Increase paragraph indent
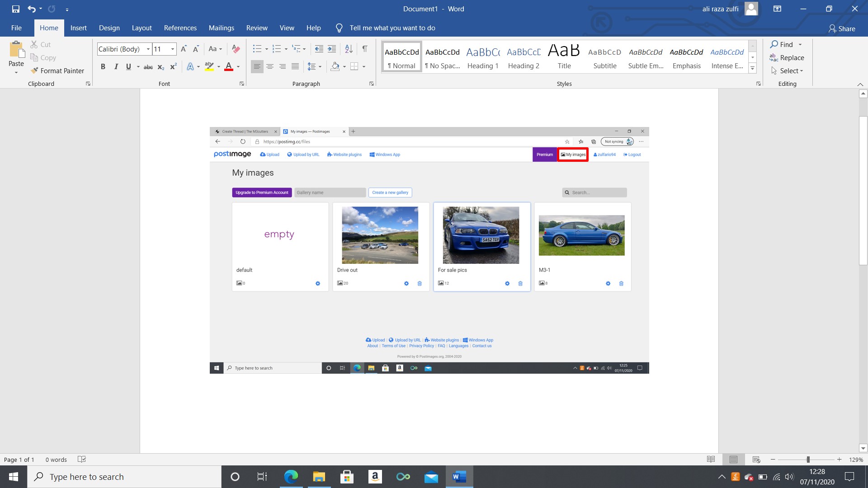The width and height of the screenshot is (868, 488). pos(332,49)
